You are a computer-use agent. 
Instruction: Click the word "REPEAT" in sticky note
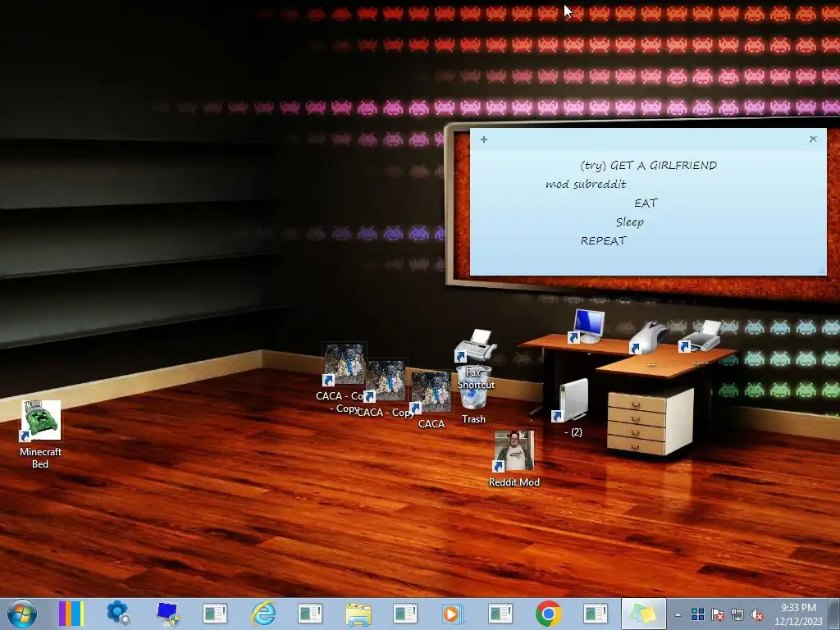point(603,241)
